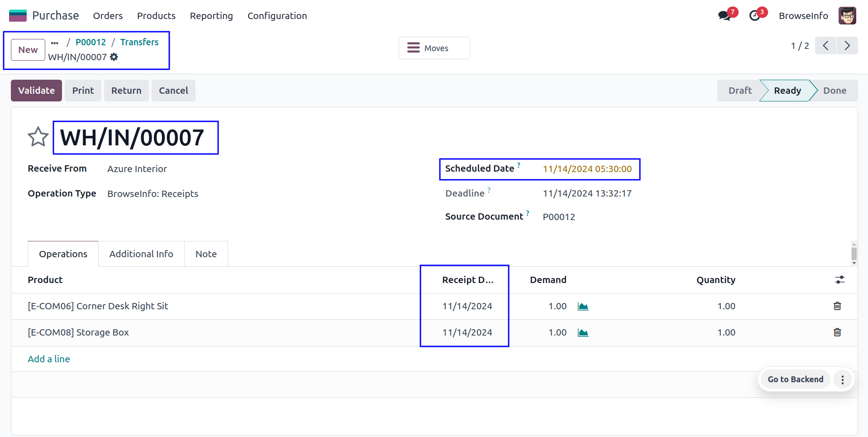Delete the Corner Desk Right Sit line
This screenshot has height=437, width=868.
837,306
